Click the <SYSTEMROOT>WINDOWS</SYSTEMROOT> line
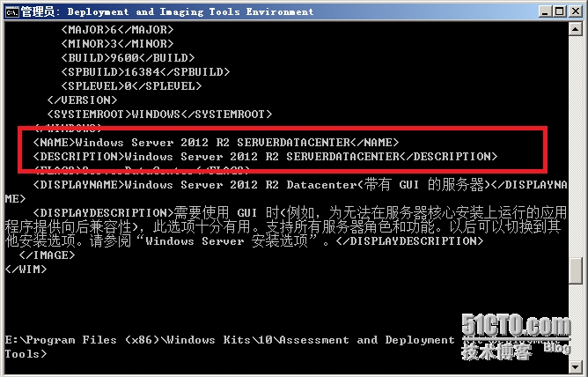The image size is (588, 377). [x=159, y=114]
